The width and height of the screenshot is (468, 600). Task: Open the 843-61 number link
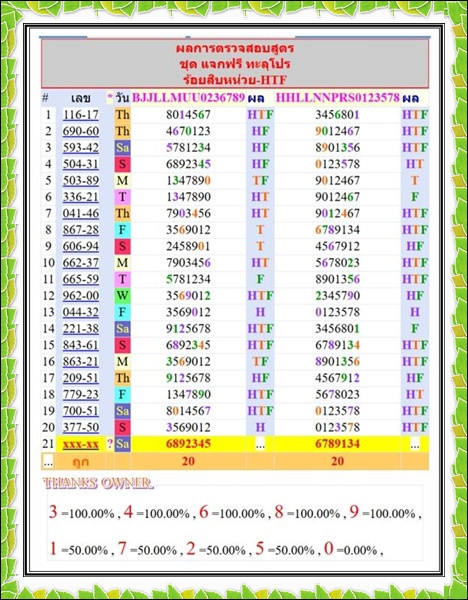tap(81, 345)
